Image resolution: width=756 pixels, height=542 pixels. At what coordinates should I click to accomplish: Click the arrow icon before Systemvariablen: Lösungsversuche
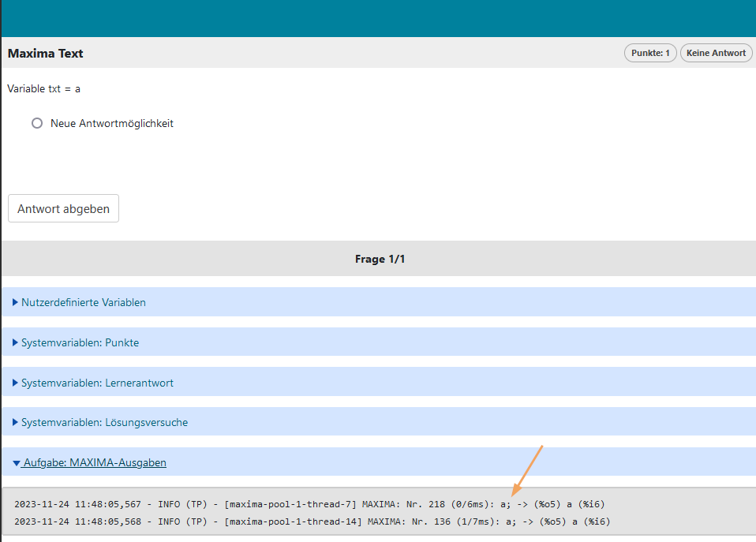coord(16,422)
